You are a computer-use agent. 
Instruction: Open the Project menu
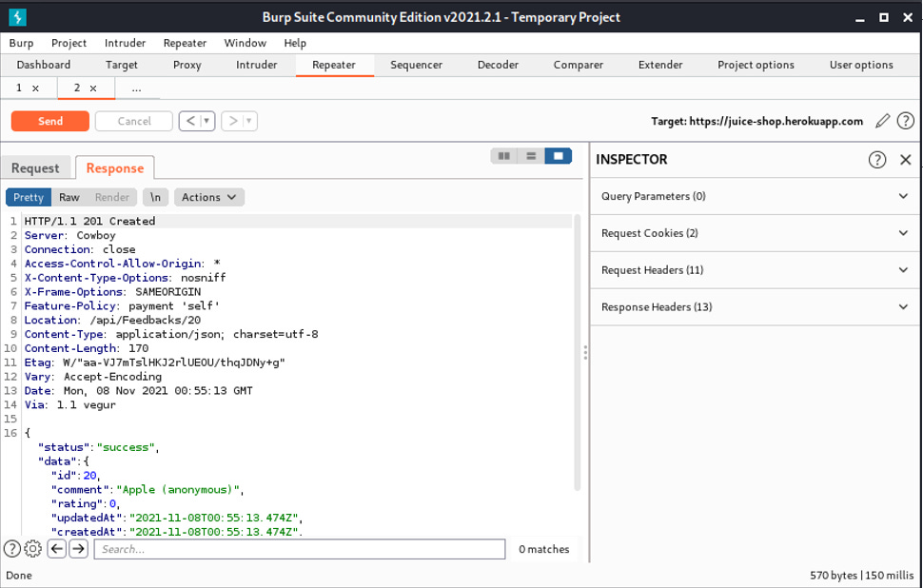(69, 43)
